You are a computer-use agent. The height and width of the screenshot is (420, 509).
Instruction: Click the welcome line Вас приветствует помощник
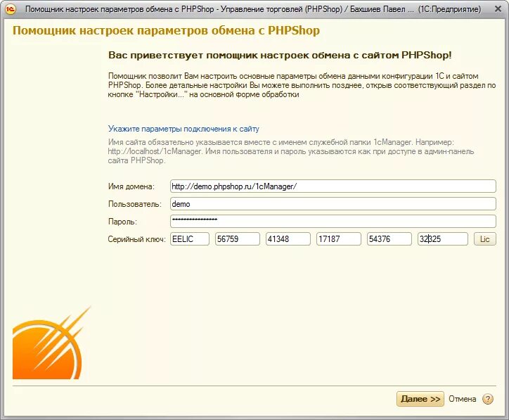pyautogui.click(x=280, y=55)
